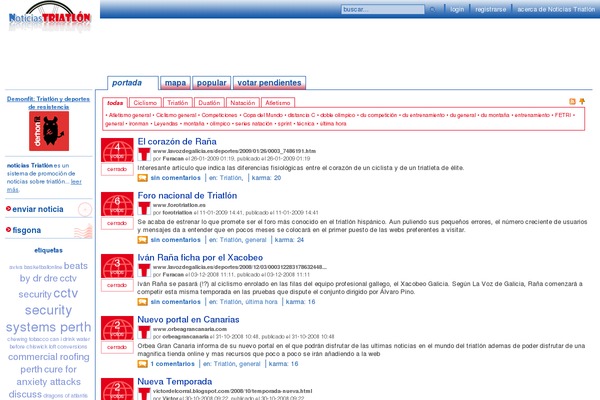Click the FETRI subcategory link
600x400 pixels.
click(x=562, y=115)
